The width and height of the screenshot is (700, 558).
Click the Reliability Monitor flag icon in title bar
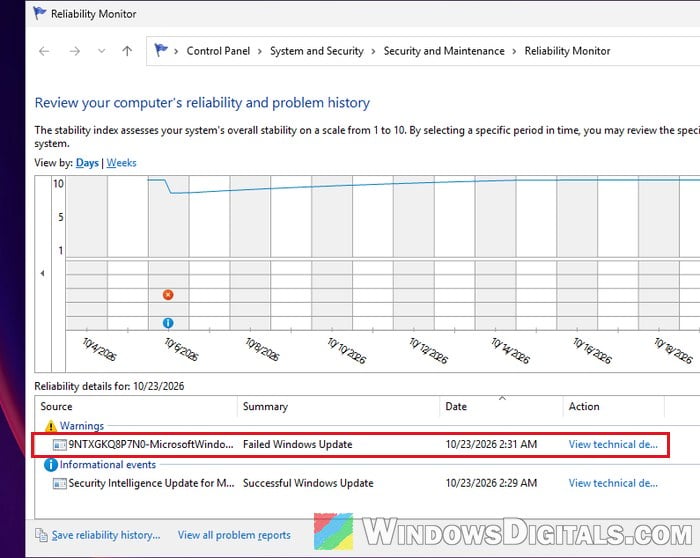(x=39, y=13)
